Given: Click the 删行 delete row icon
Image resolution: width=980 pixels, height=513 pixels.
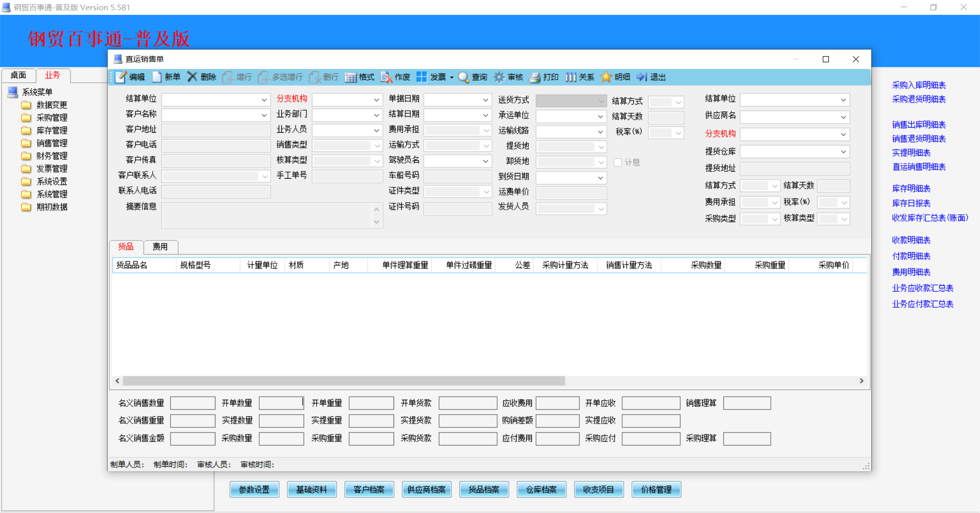Looking at the screenshot, I should (x=324, y=77).
